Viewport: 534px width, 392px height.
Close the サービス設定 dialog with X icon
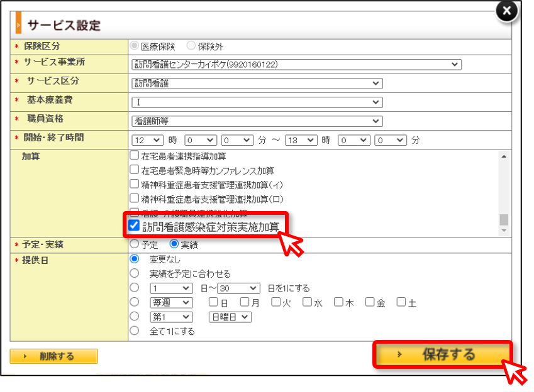[x=507, y=11]
